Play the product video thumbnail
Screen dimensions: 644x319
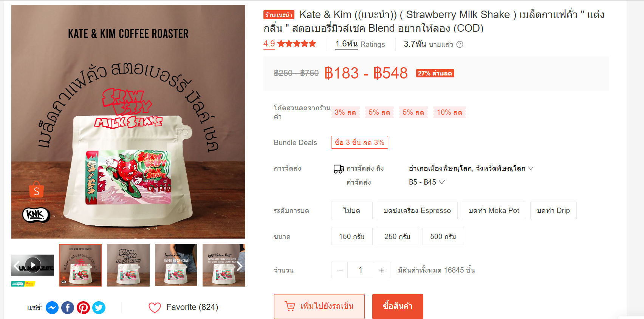click(33, 265)
